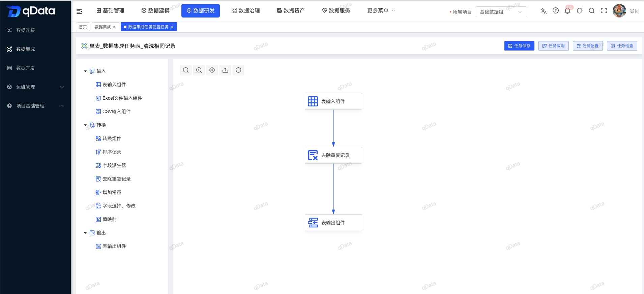
Task: Open 数据资产 top menu
Action: tap(291, 11)
